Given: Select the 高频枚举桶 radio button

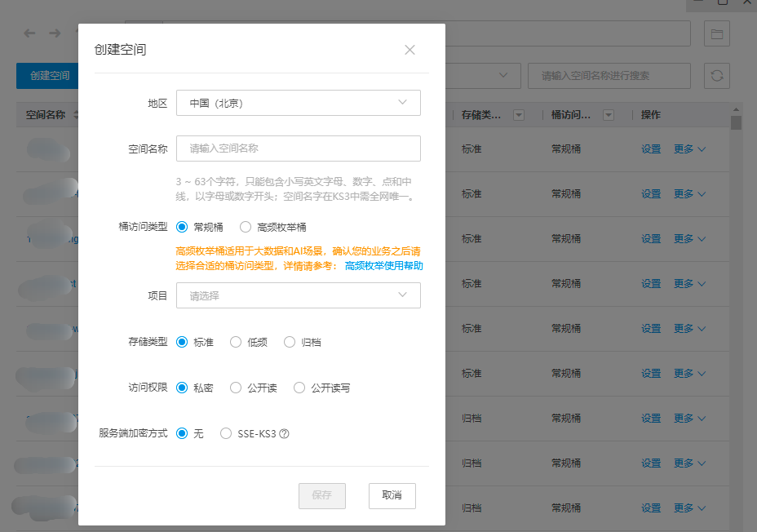Looking at the screenshot, I should 246,227.
